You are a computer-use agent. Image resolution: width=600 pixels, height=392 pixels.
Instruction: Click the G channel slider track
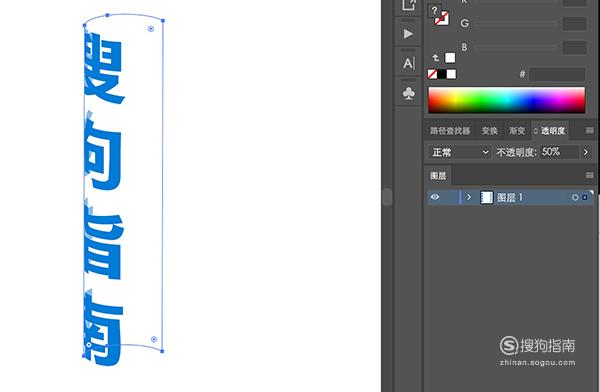coord(515,23)
